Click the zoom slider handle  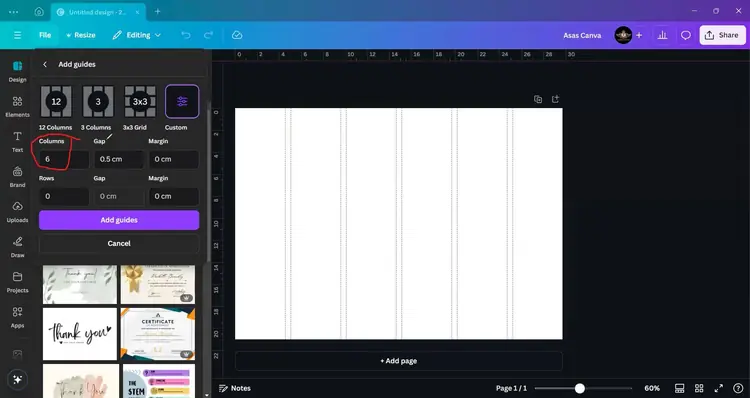(579, 388)
